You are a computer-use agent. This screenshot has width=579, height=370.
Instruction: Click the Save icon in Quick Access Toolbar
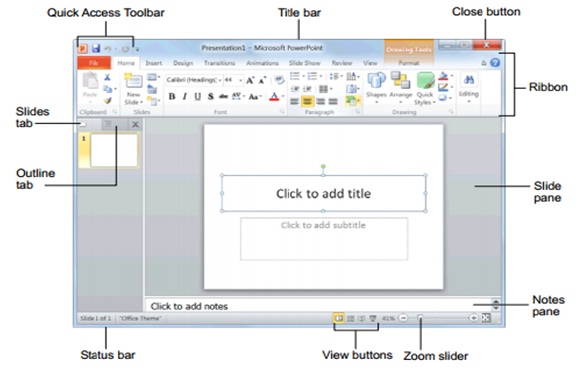coord(96,48)
